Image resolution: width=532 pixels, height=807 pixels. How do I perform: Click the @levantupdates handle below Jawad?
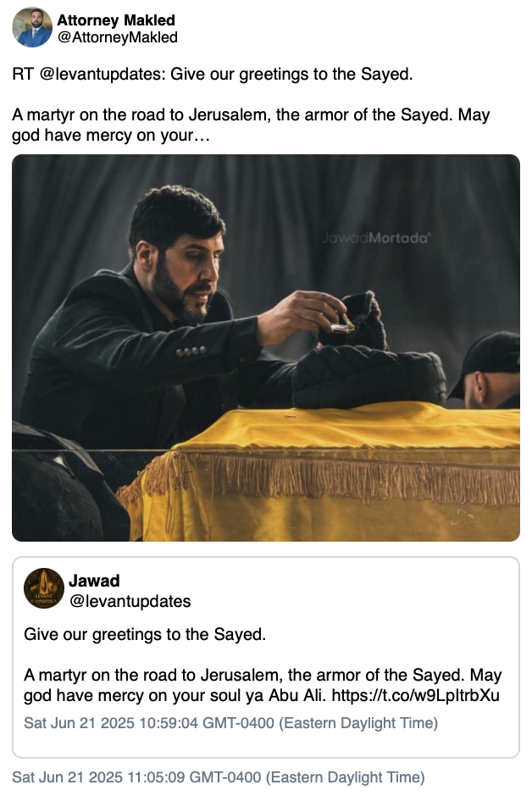point(130,601)
